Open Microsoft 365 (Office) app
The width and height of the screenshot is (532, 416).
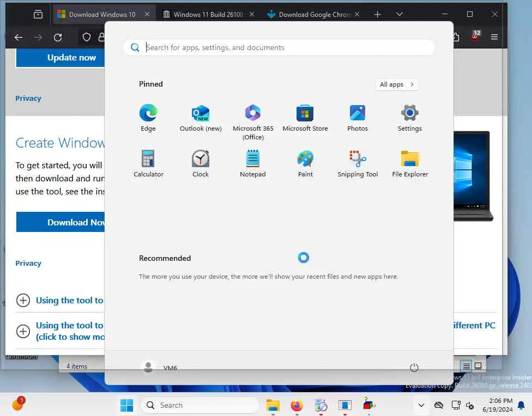click(x=253, y=122)
